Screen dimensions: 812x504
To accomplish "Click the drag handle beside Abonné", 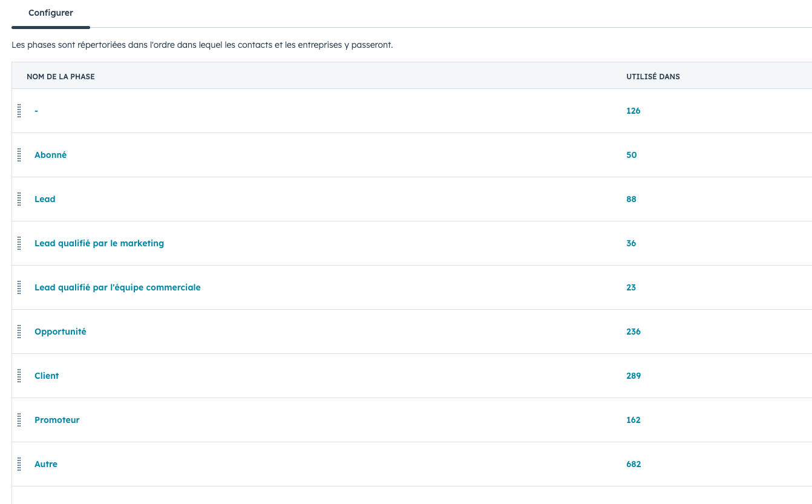I will [x=19, y=155].
